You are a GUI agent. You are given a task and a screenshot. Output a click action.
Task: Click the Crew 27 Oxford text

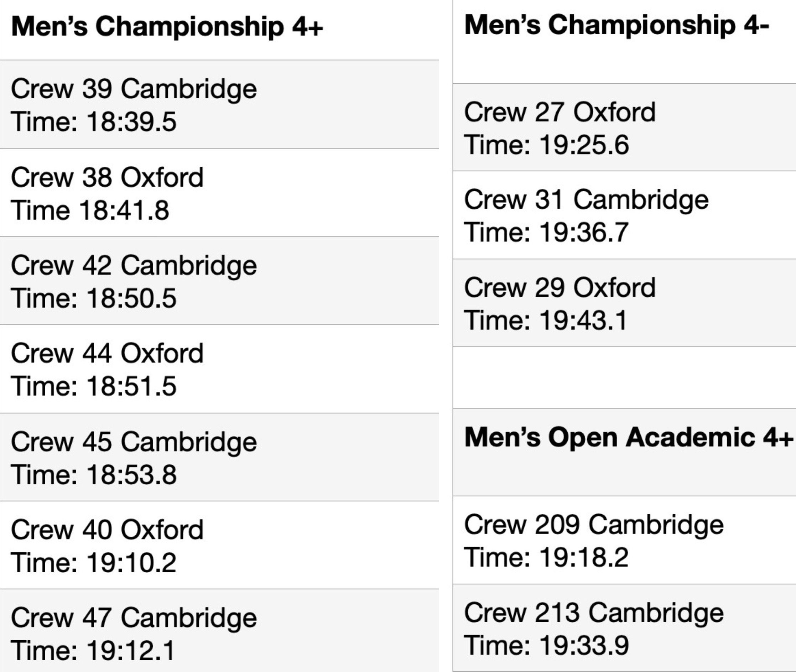560,113
